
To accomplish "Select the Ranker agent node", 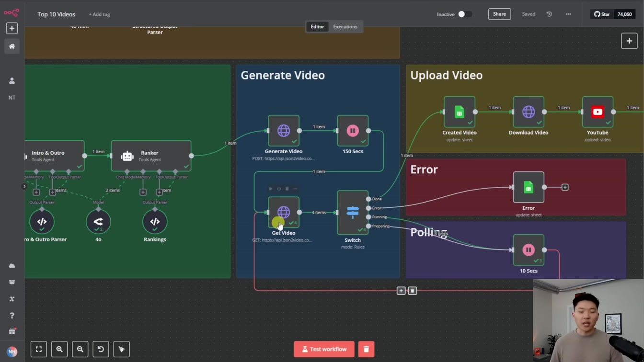I will click(151, 156).
